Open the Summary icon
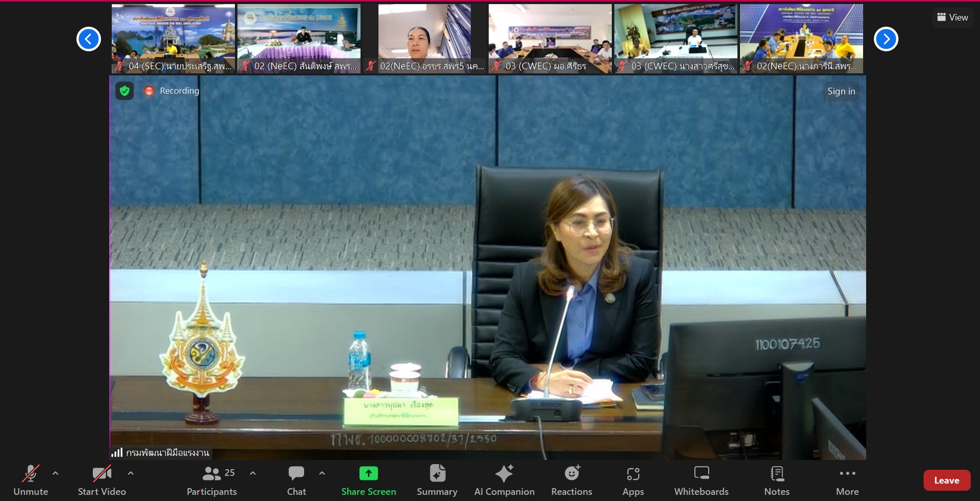This screenshot has width=980, height=501. click(437, 474)
